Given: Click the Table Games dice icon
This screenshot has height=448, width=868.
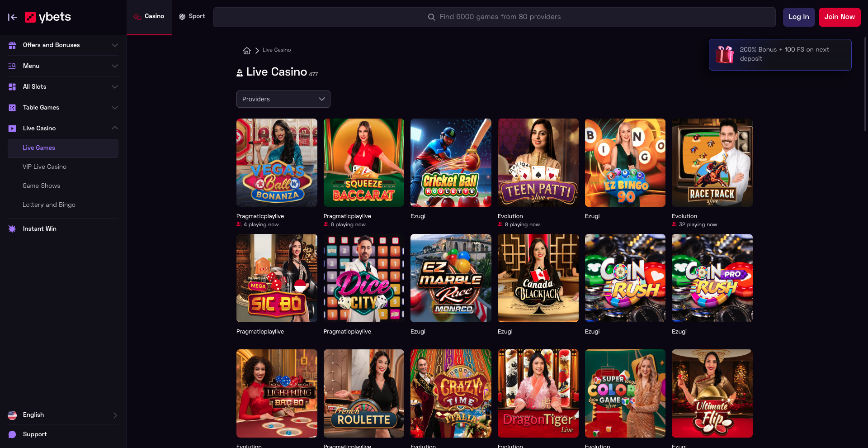Looking at the screenshot, I should (x=12, y=108).
